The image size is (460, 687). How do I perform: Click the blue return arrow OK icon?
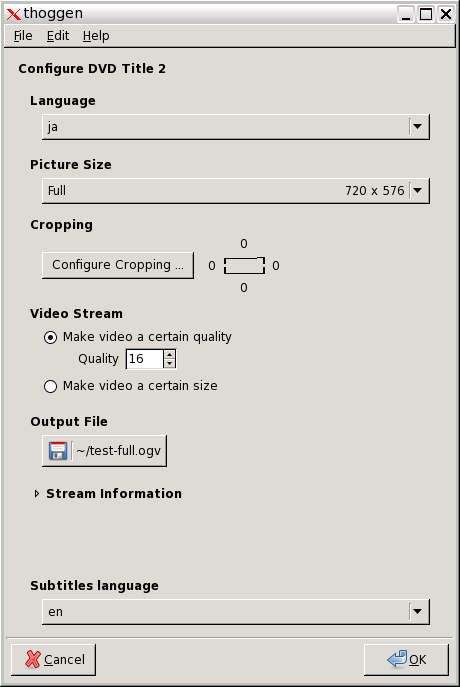tap(397, 659)
